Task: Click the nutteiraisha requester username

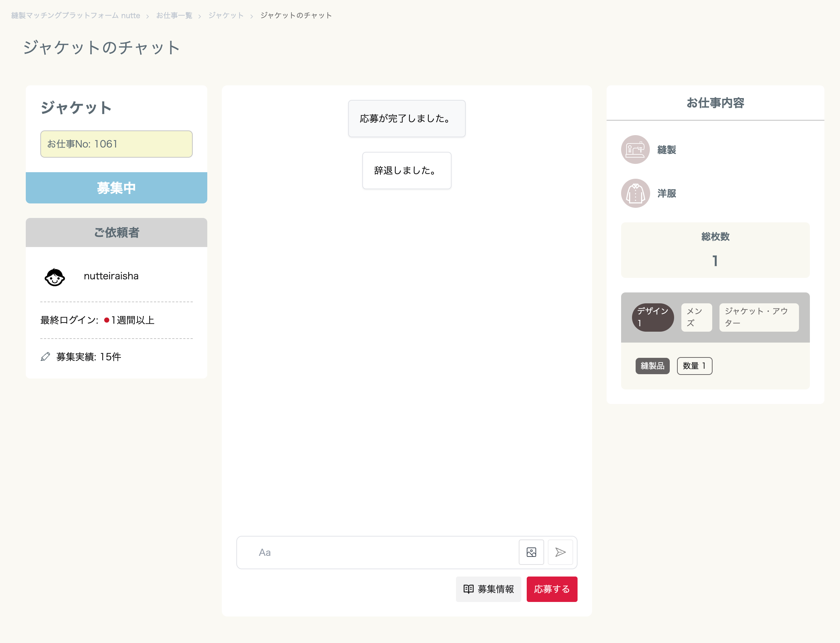Action: pyautogui.click(x=111, y=276)
